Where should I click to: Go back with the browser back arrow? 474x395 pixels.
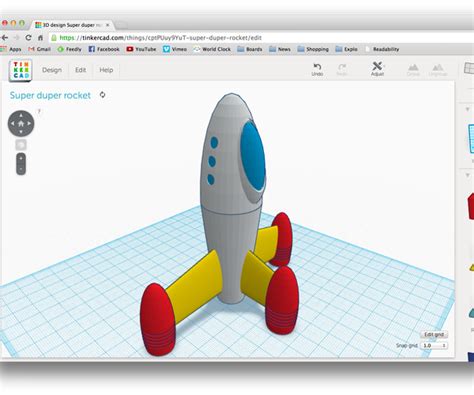5,38
